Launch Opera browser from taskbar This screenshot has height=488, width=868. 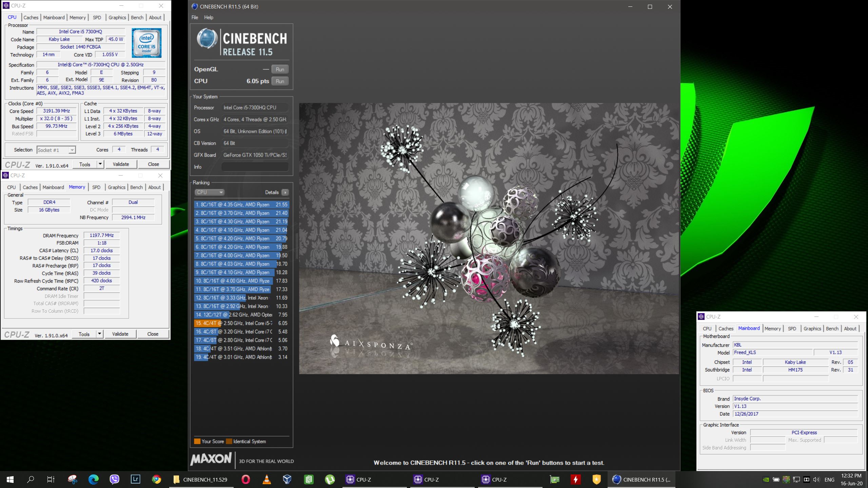(245, 480)
